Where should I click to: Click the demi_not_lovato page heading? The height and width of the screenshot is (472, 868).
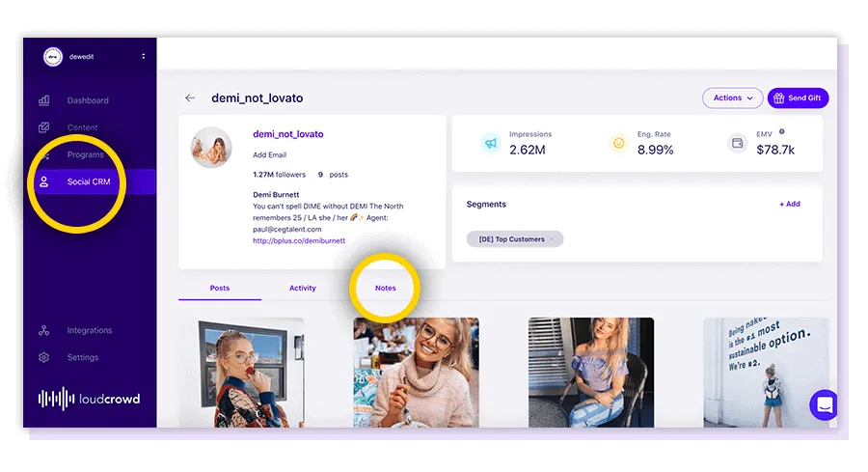pos(258,98)
